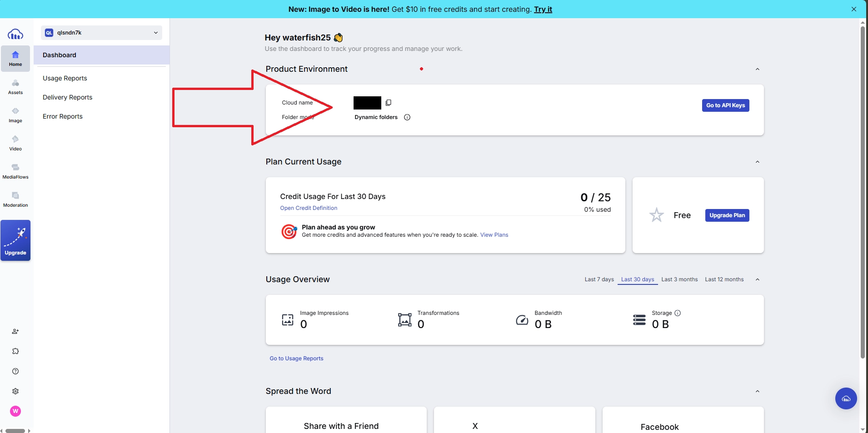The image size is (868, 433).
Task: Open Delivery Reports
Action: coord(67,97)
